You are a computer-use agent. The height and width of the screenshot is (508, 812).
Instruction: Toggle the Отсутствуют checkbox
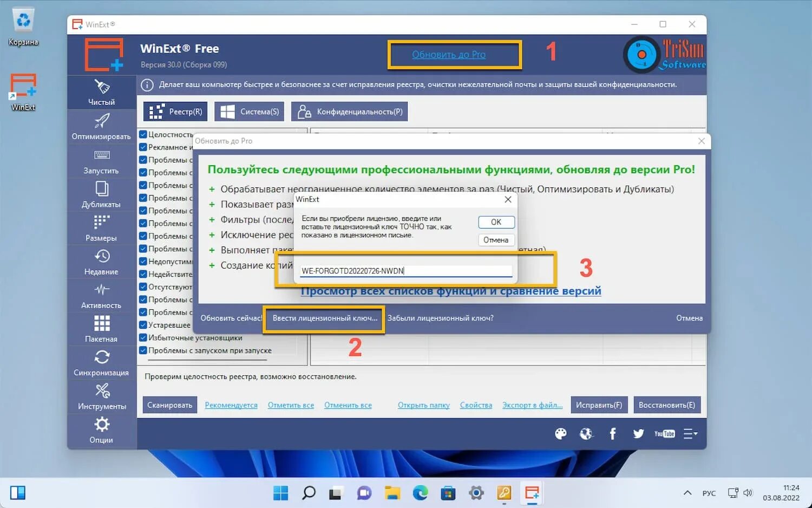click(x=143, y=287)
